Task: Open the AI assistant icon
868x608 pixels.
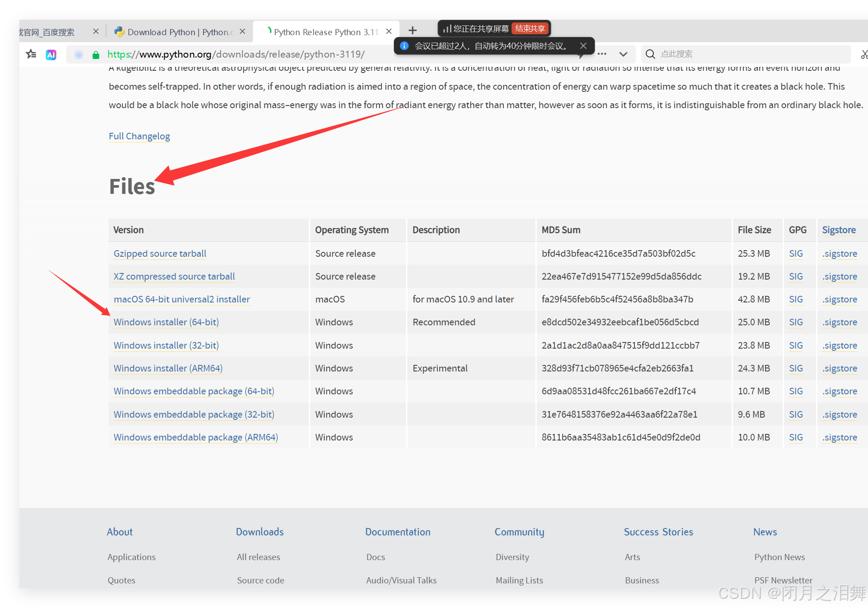Action: click(51, 55)
